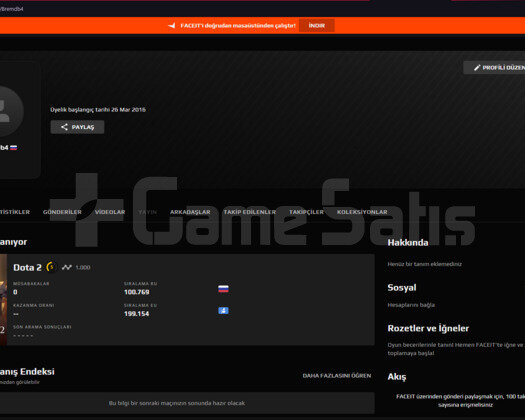Open the TAKİPÇİLER tab
Screen dimensions: 525x420
click(x=306, y=212)
